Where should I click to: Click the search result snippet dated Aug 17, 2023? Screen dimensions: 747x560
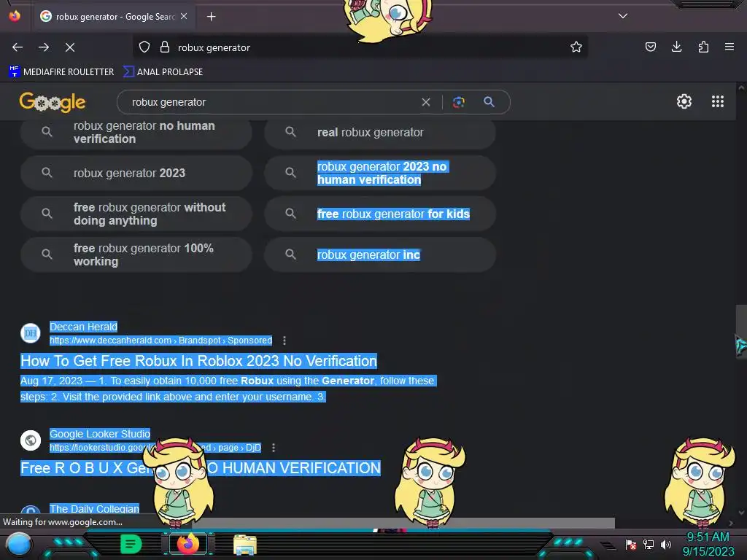228,389
